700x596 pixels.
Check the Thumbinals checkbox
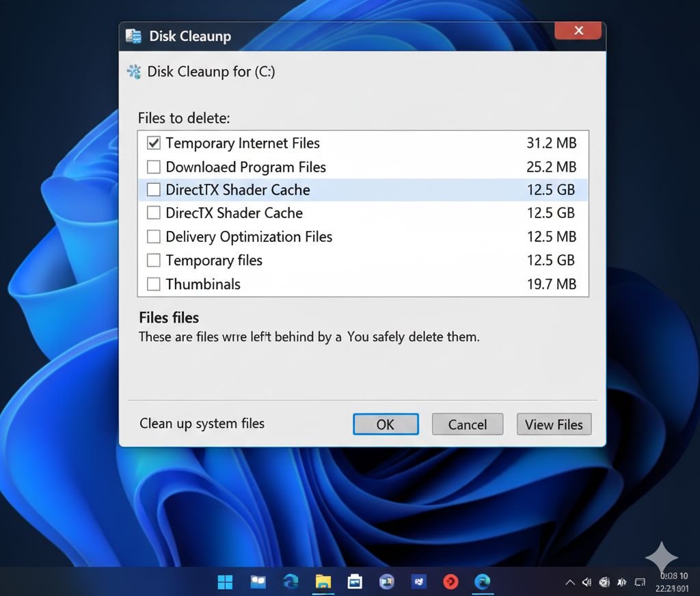[x=153, y=284]
